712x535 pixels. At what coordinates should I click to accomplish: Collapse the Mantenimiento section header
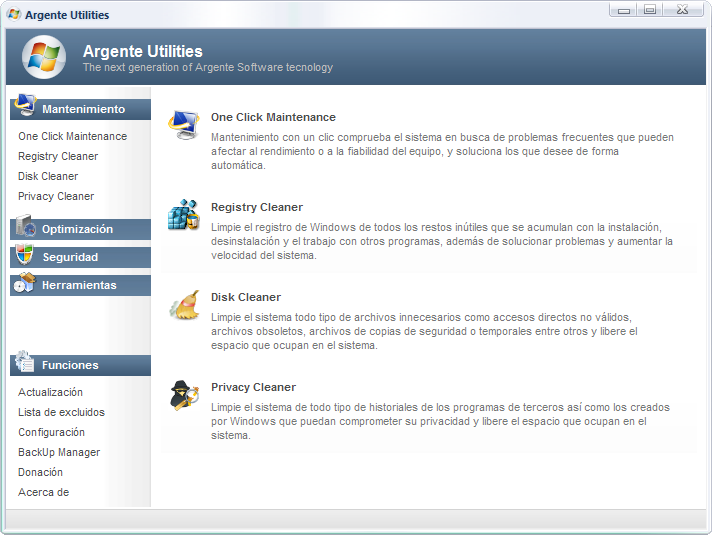tap(84, 109)
